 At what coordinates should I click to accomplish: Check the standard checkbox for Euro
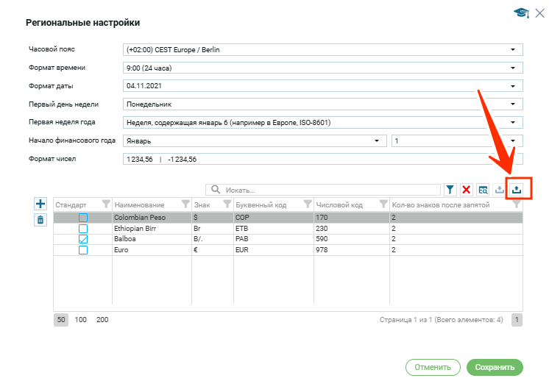tap(83, 250)
